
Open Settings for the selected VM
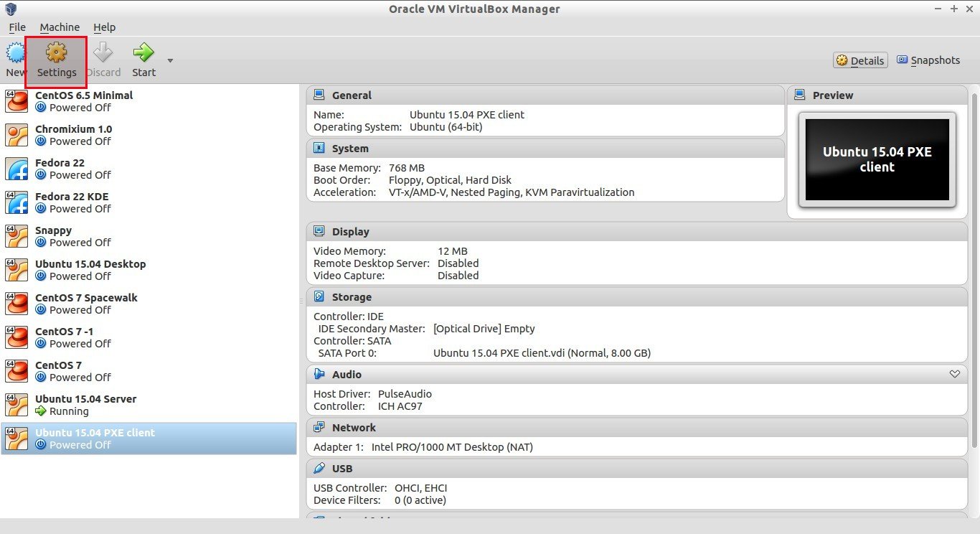pyautogui.click(x=57, y=60)
